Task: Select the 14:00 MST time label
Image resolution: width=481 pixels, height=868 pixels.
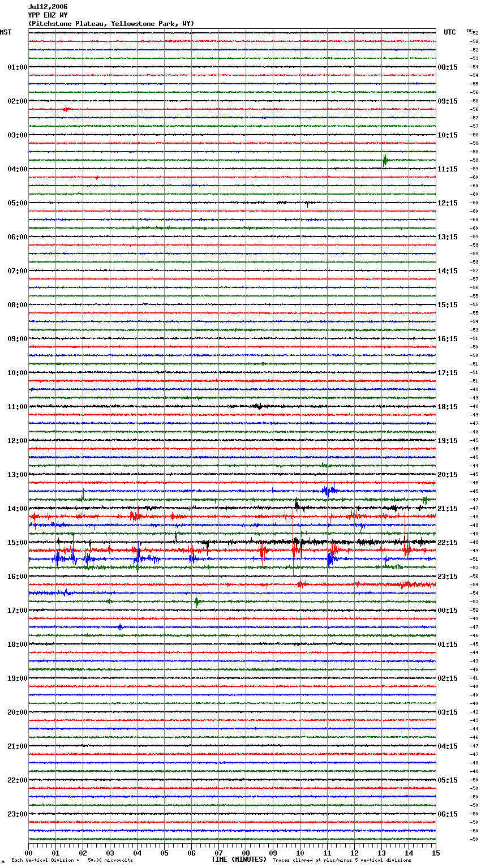Action: [x=18, y=509]
